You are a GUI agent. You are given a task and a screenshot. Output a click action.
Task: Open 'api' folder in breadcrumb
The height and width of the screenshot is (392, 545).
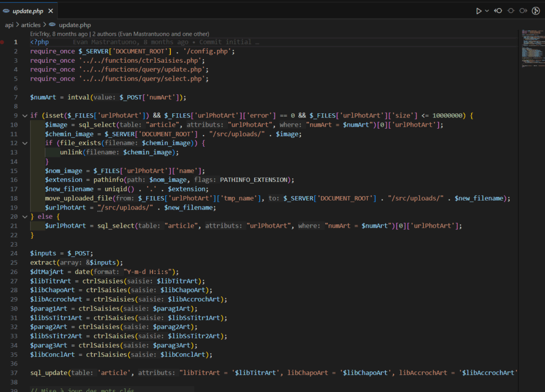coord(9,24)
